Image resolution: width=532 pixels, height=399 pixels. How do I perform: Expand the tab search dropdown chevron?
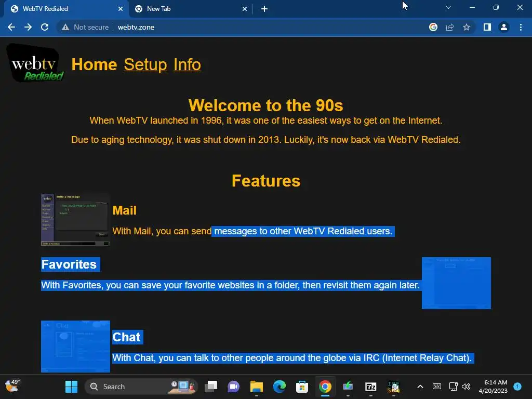pyautogui.click(x=448, y=7)
